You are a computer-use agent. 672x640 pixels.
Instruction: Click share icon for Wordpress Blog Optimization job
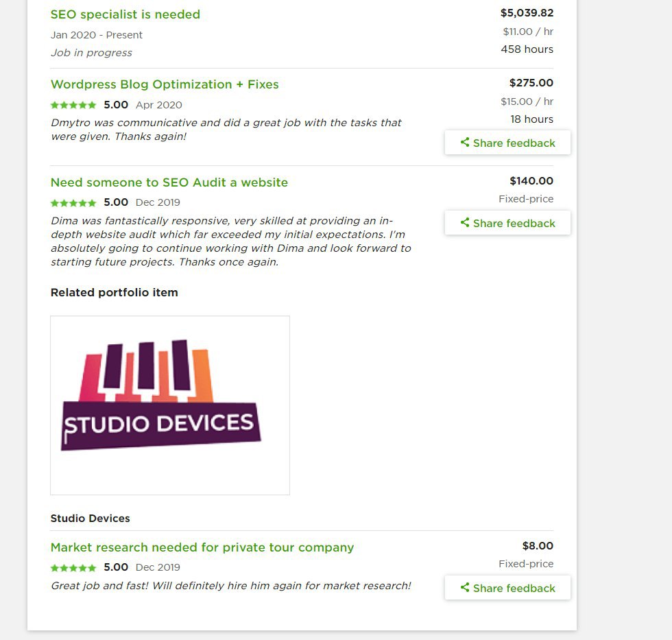pos(465,142)
